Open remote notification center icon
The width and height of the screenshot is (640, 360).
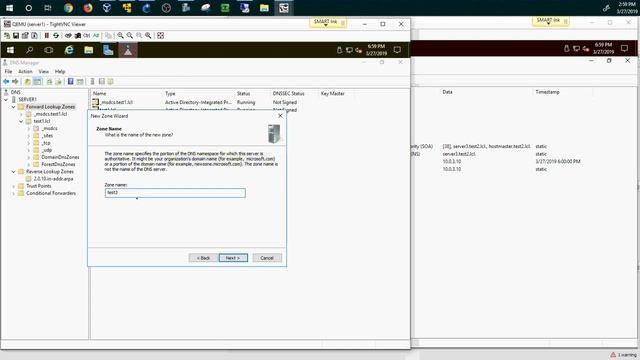click(397, 50)
